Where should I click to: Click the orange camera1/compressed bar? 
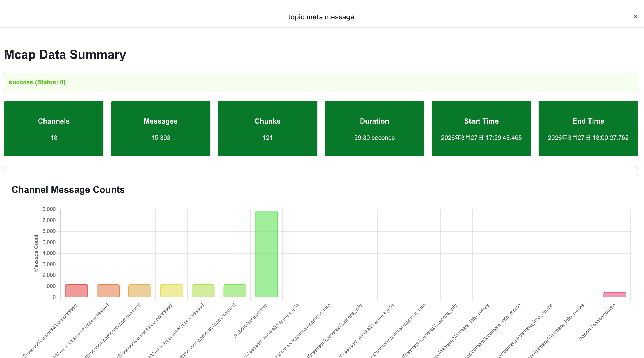coord(108,291)
